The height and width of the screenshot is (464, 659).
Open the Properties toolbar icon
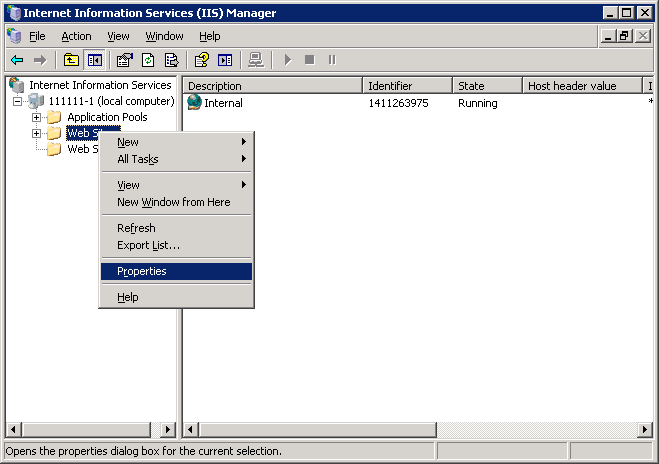click(124, 60)
